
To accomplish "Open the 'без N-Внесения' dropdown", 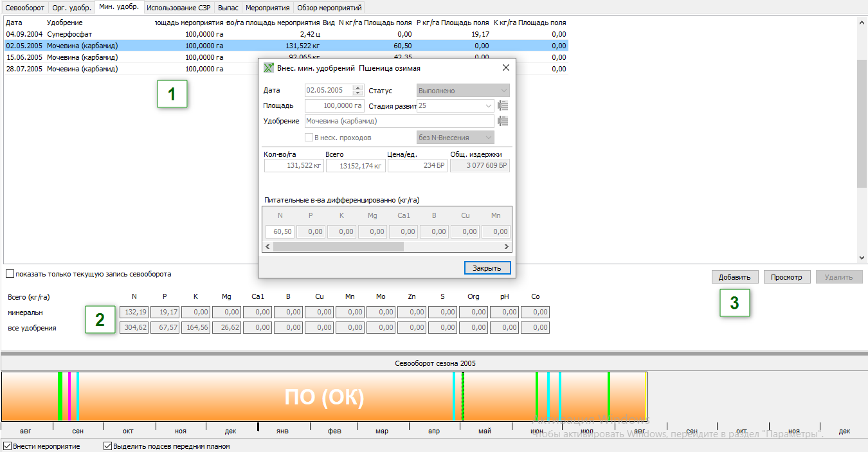I will [455, 138].
